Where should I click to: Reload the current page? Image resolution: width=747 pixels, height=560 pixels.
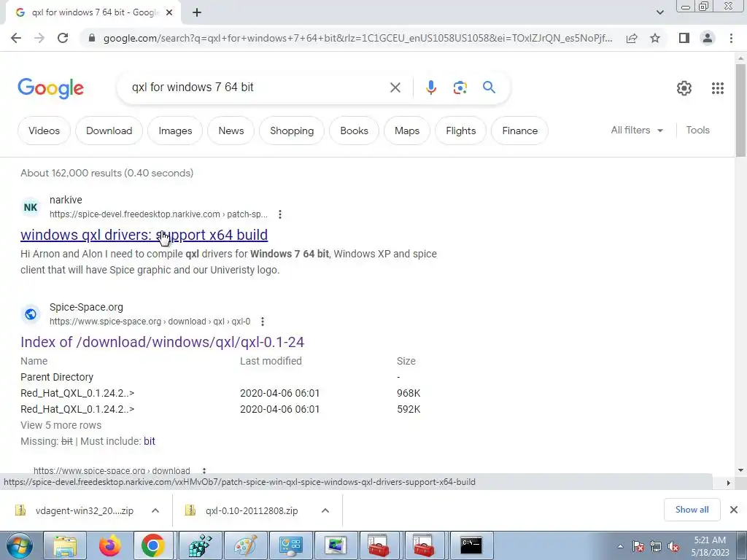63,38
